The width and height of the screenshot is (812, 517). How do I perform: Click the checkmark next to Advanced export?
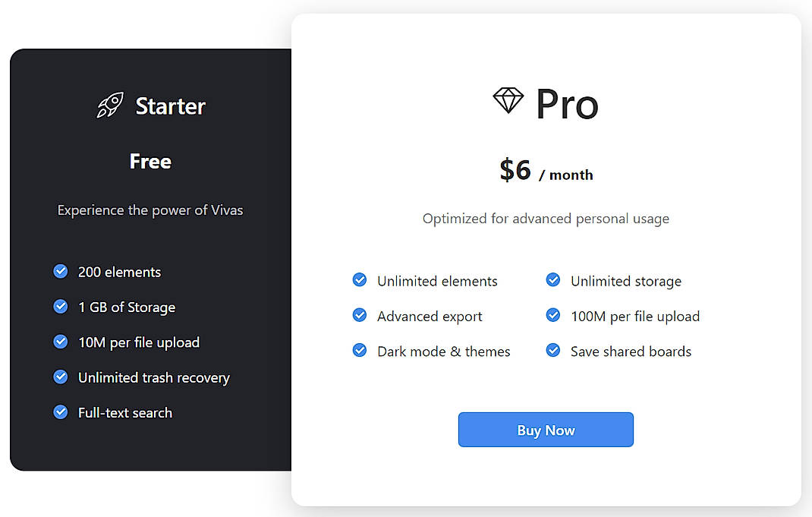pos(359,315)
